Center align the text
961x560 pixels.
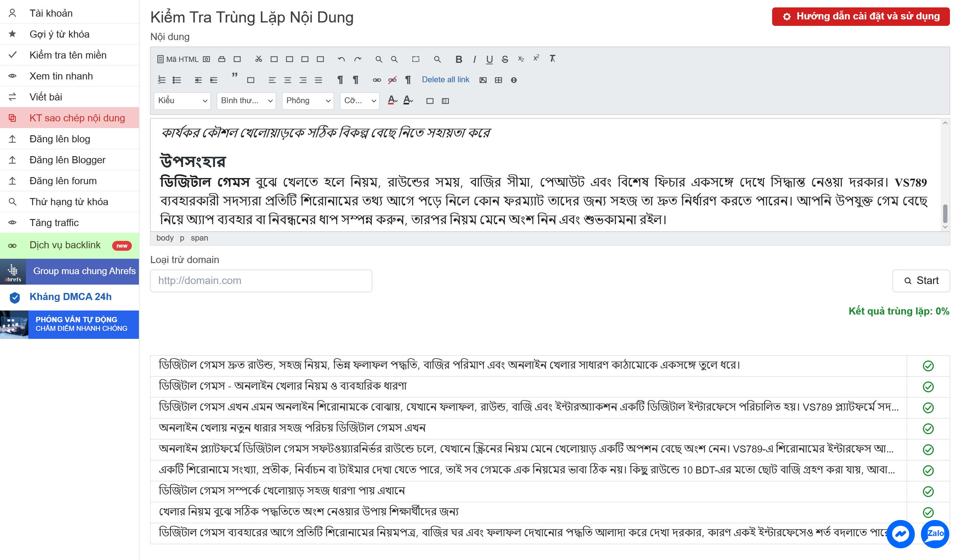[288, 80]
